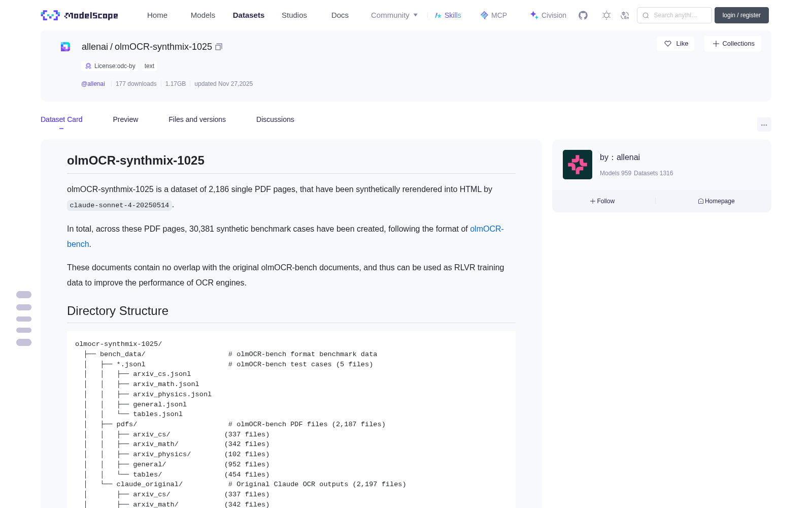Click the Skills sparkle icon
The height and width of the screenshot is (508, 812).
coord(438,15)
